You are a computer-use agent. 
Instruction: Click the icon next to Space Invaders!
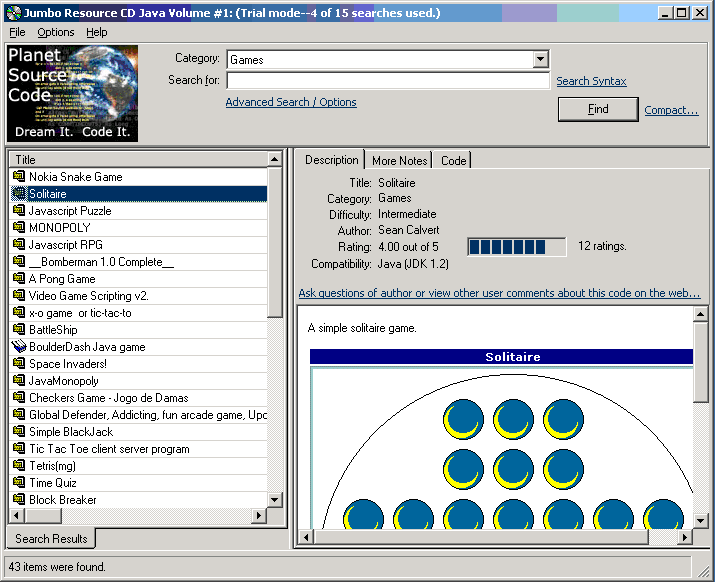click(19, 364)
